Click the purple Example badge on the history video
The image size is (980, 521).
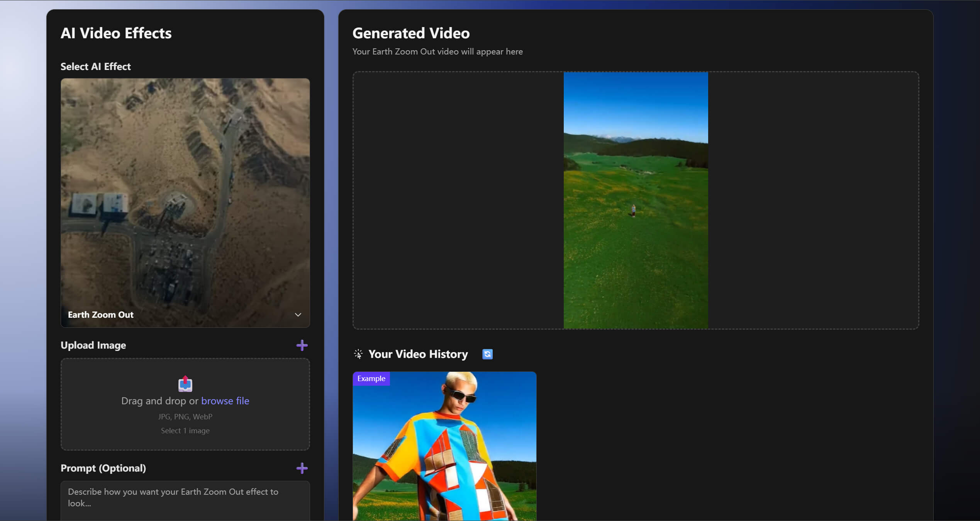(371, 379)
